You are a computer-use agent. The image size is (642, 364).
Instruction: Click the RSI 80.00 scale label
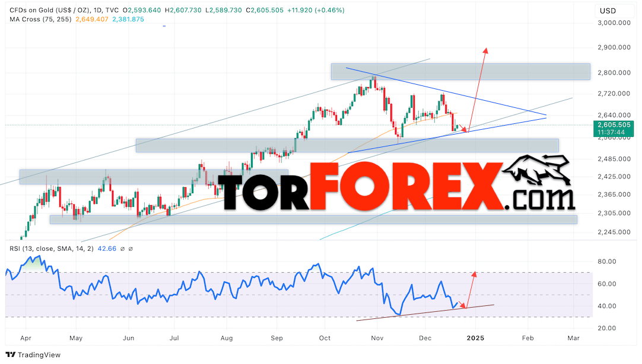click(x=607, y=261)
